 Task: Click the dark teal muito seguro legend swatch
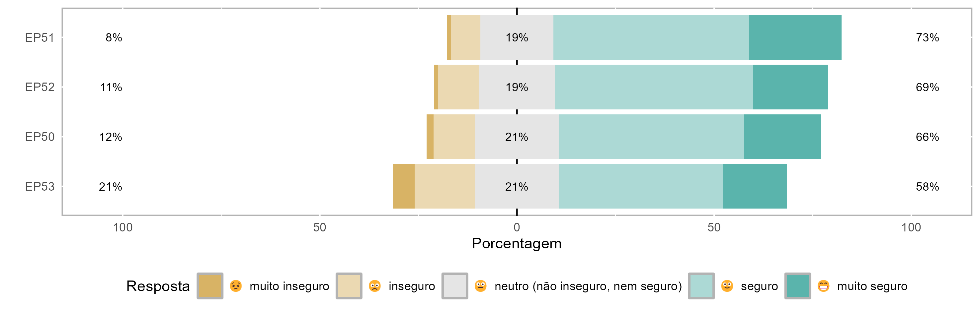(x=797, y=286)
